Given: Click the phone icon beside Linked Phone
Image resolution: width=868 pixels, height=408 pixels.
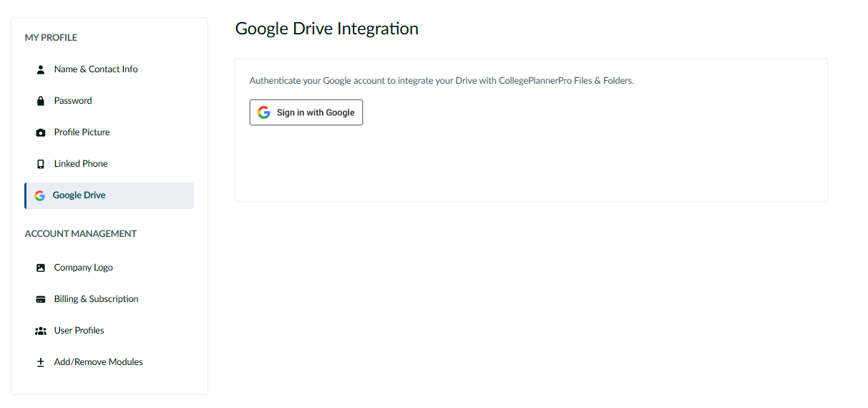Looking at the screenshot, I should coord(41,164).
